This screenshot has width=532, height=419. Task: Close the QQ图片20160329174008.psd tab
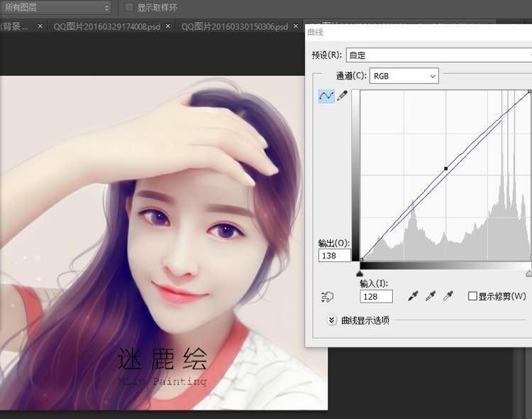pyautogui.click(x=168, y=26)
